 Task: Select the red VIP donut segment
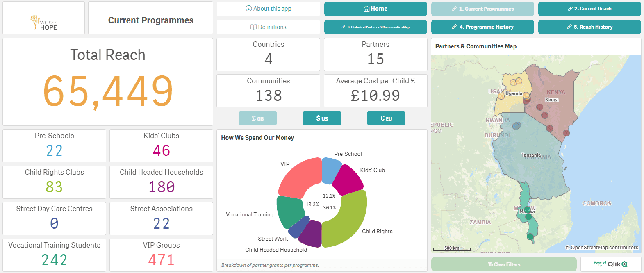coord(299,176)
